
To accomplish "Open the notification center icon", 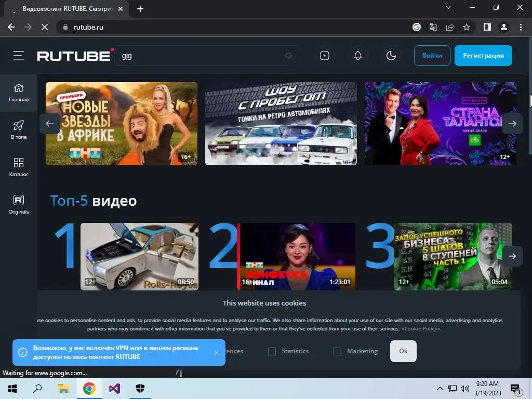I will (515, 389).
